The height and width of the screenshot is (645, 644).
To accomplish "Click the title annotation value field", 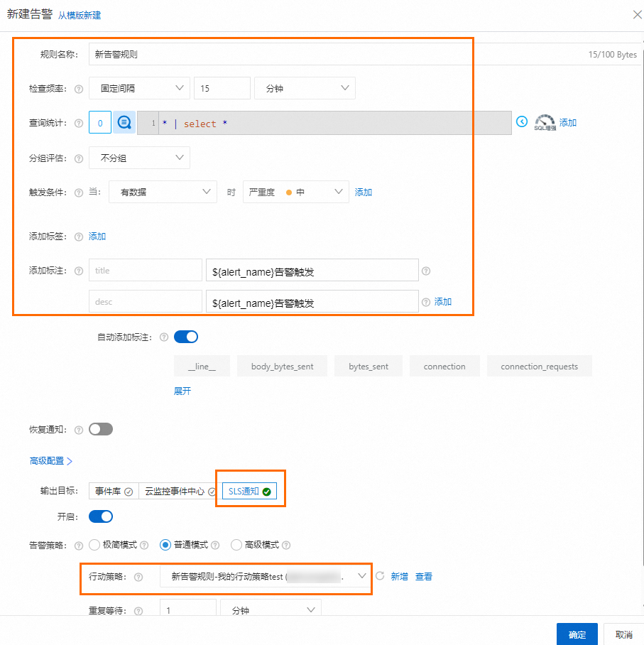I will click(x=312, y=270).
